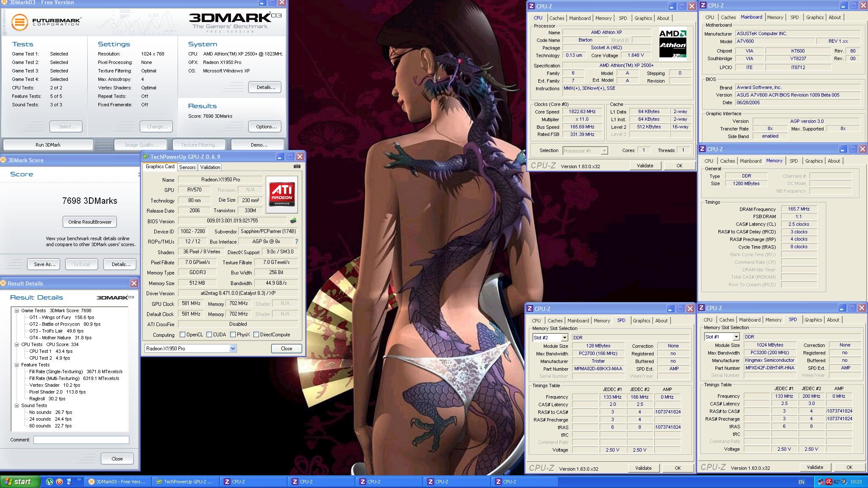
Task: Click Save As... in 3DMark Score
Action: point(45,264)
